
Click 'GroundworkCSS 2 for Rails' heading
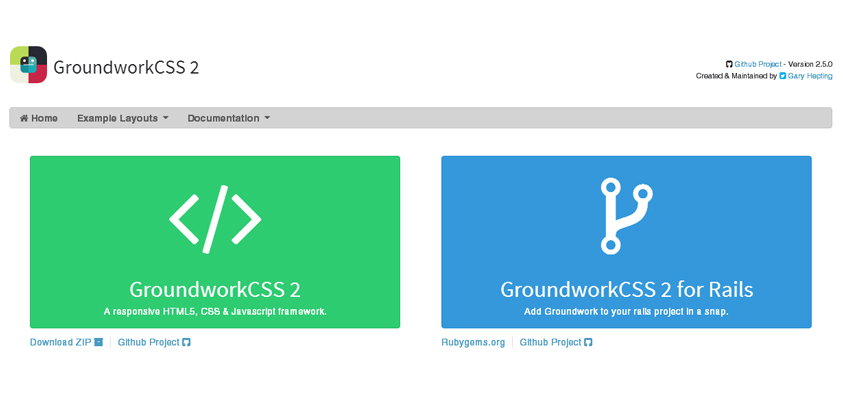626,289
